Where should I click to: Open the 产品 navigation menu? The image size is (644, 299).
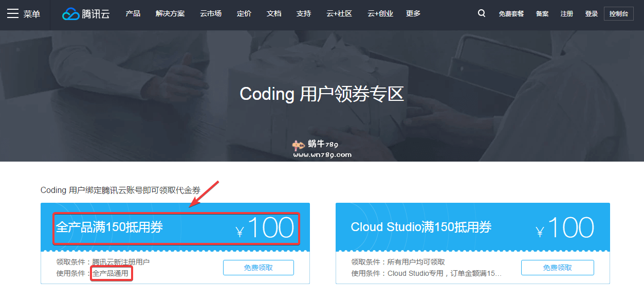pos(133,14)
